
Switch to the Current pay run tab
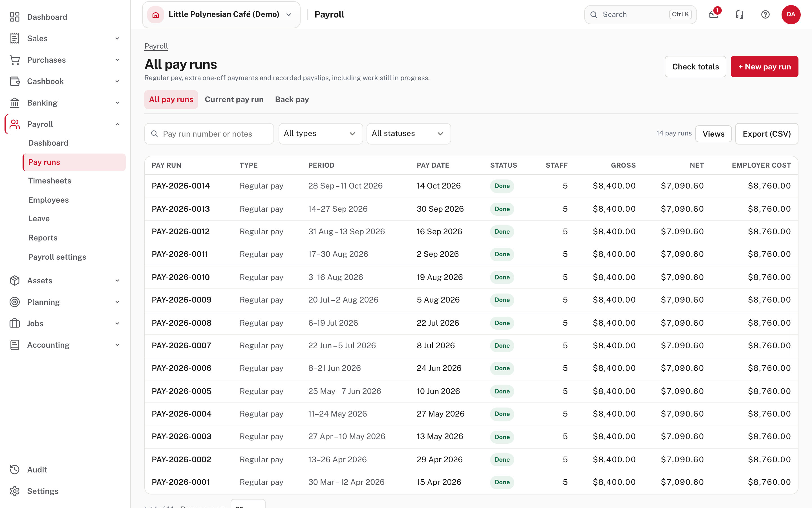234,99
